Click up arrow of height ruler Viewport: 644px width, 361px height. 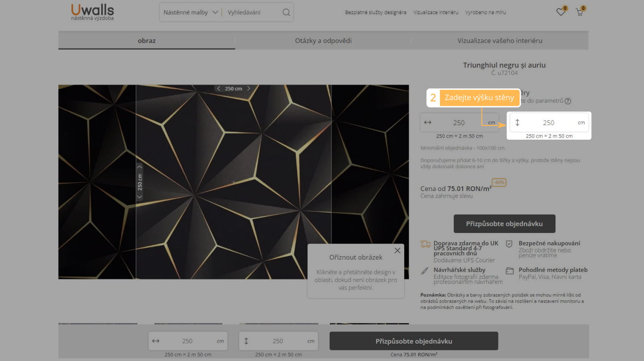pos(139,167)
